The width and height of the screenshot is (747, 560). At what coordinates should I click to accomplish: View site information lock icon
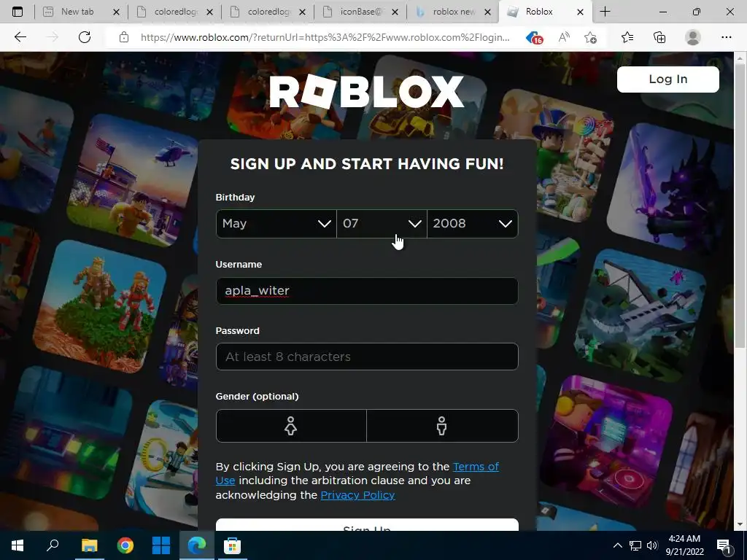click(x=124, y=37)
